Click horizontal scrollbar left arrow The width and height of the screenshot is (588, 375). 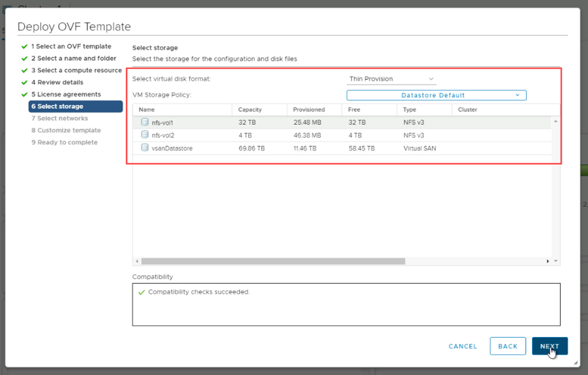137,261
